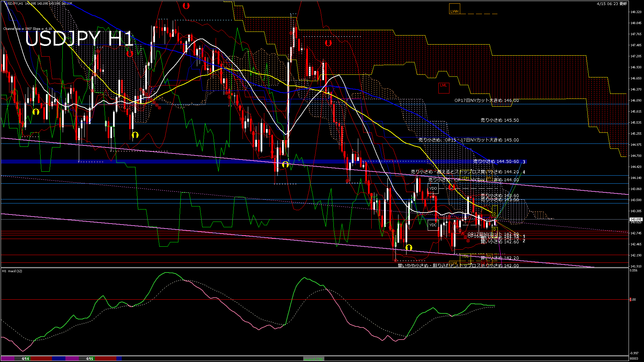Viewport: 644px width, 362px height.
Task: Click scenario number 2 beside 142.60
Action: coord(524,241)
